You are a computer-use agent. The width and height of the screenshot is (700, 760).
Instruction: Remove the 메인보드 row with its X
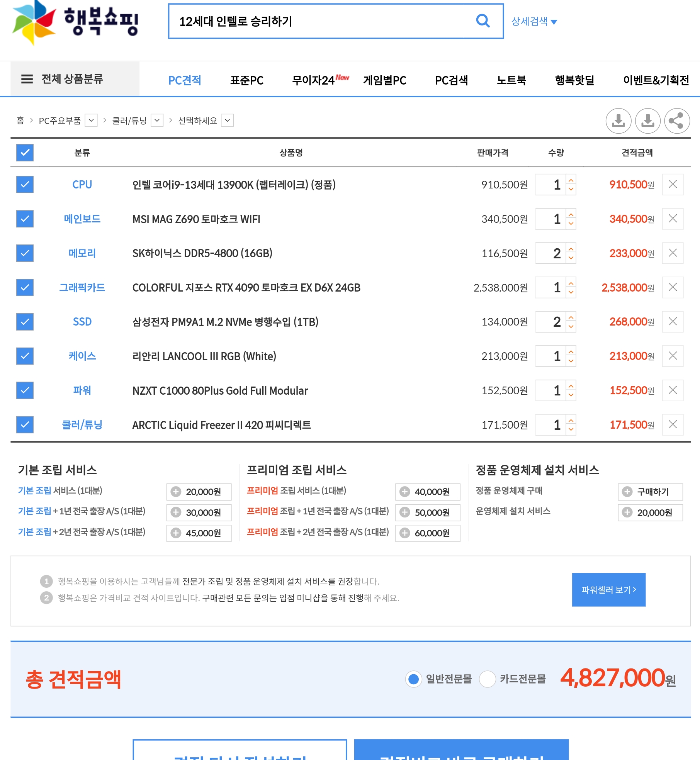point(673,219)
